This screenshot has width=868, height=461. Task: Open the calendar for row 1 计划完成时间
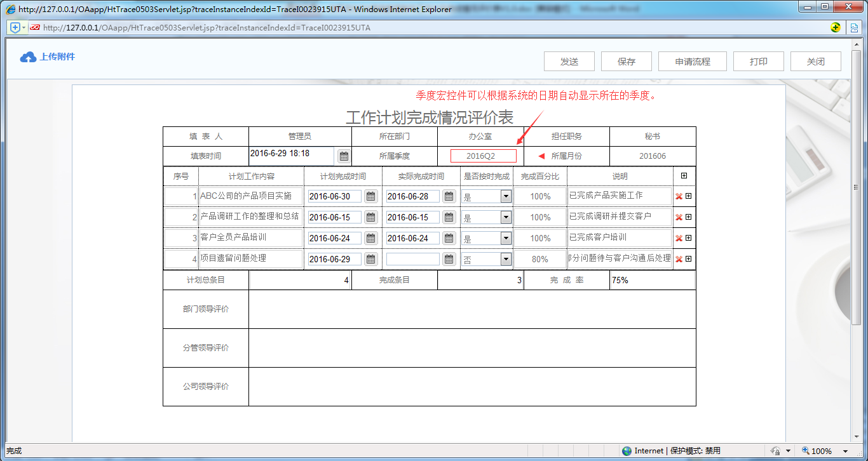370,196
